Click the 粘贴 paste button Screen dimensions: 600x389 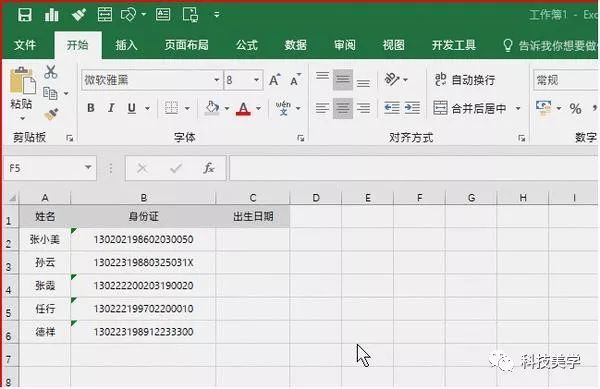(x=22, y=89)
